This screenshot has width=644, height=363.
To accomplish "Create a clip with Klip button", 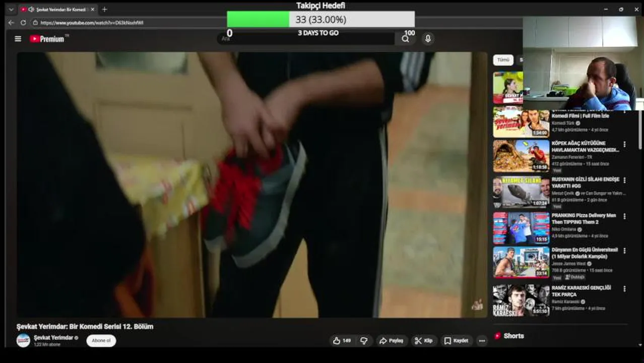I will [x=424, y=341].
